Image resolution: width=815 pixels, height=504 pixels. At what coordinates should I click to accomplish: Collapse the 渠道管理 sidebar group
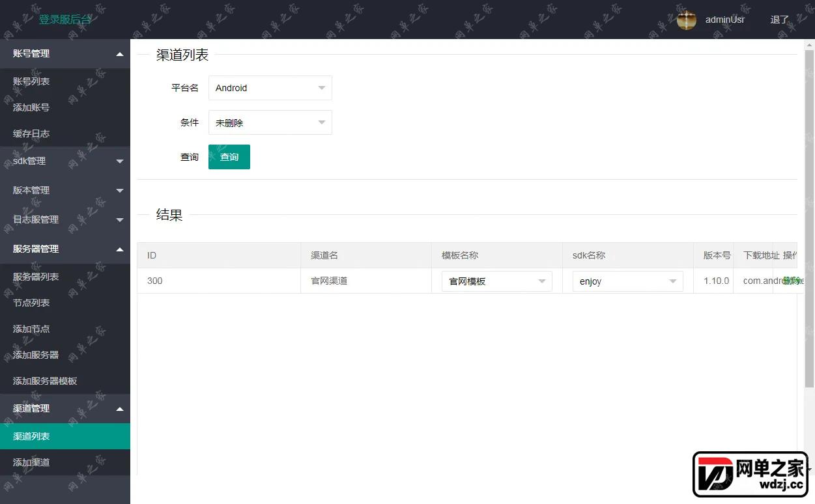(65, 408)
